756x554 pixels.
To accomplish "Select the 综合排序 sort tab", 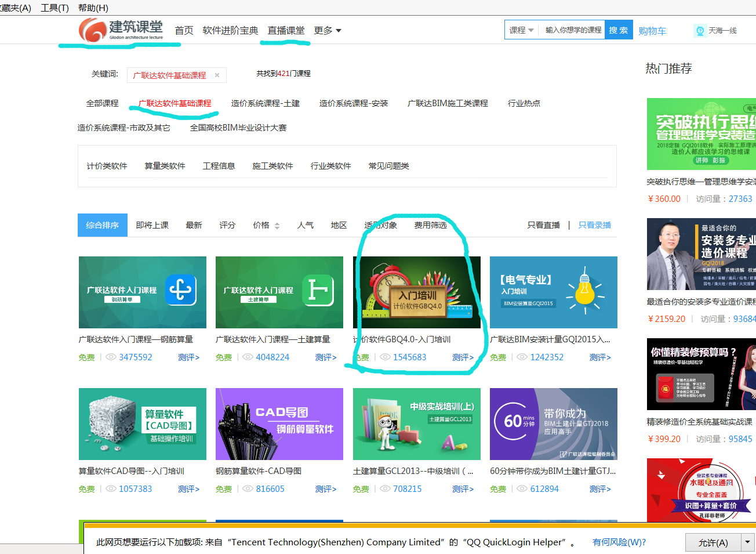I will [103, 225].
